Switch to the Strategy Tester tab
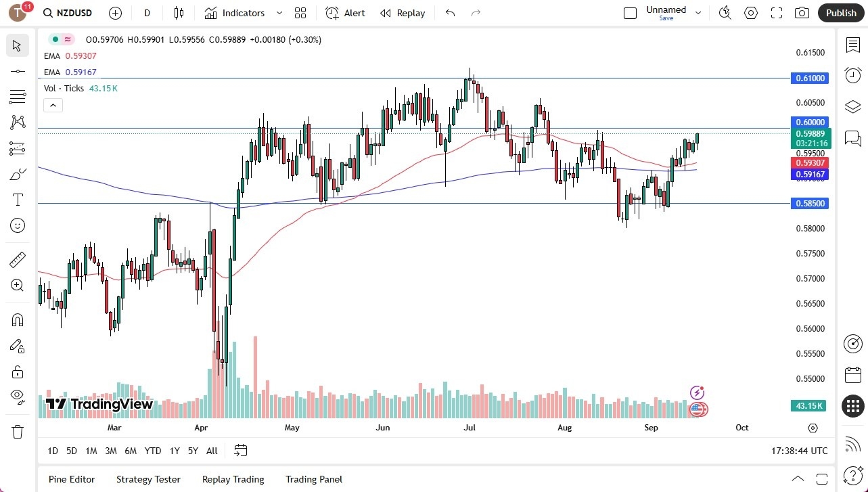868x492 pixels. click(148, 479)
